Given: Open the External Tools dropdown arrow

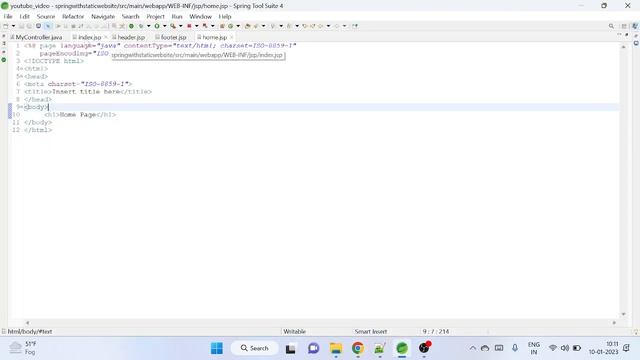Looking at the screenshot, I should pos(180,26).
